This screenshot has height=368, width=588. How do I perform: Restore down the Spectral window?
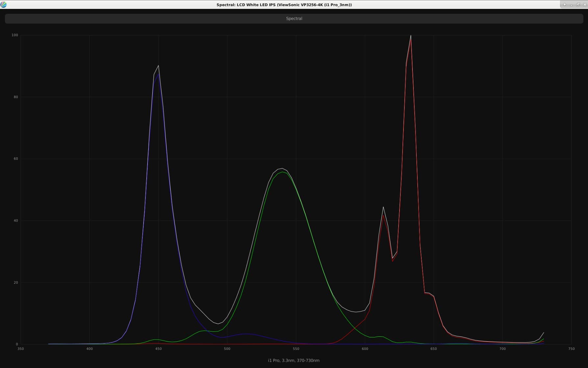click(578, 5)
